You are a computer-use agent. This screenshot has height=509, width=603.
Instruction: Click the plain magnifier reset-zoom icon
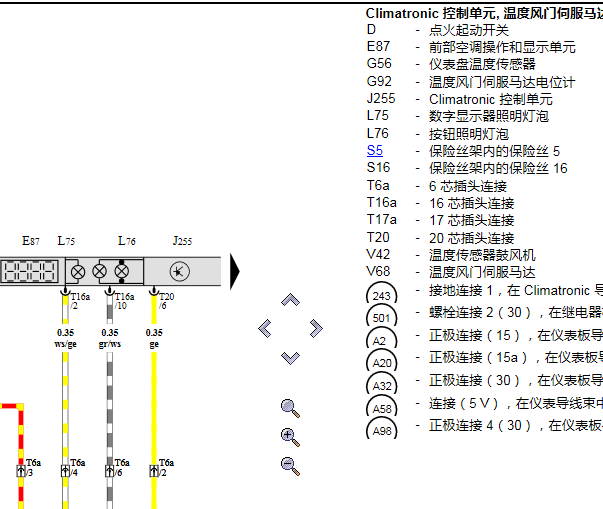pos(290,408)
